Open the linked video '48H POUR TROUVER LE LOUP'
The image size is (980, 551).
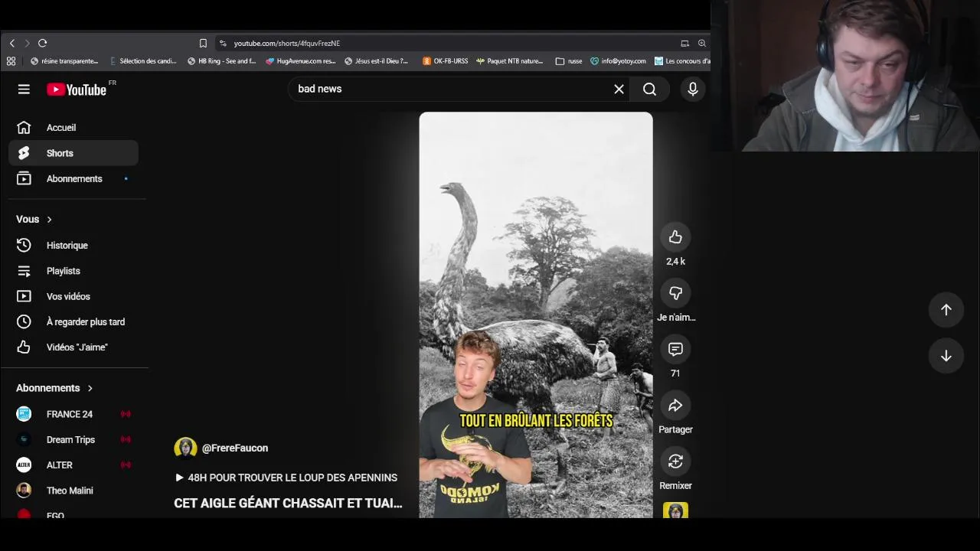(286, 478)
